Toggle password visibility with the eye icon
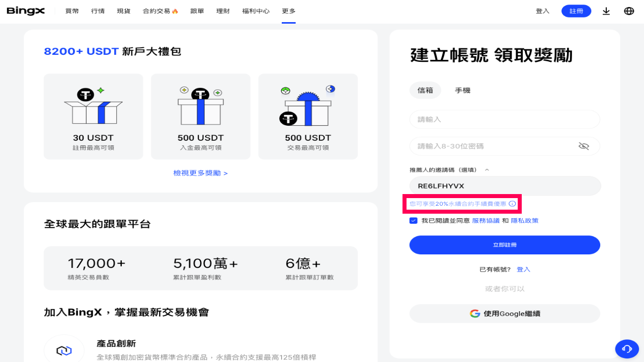644x362 pixels. tap(584, 146)
